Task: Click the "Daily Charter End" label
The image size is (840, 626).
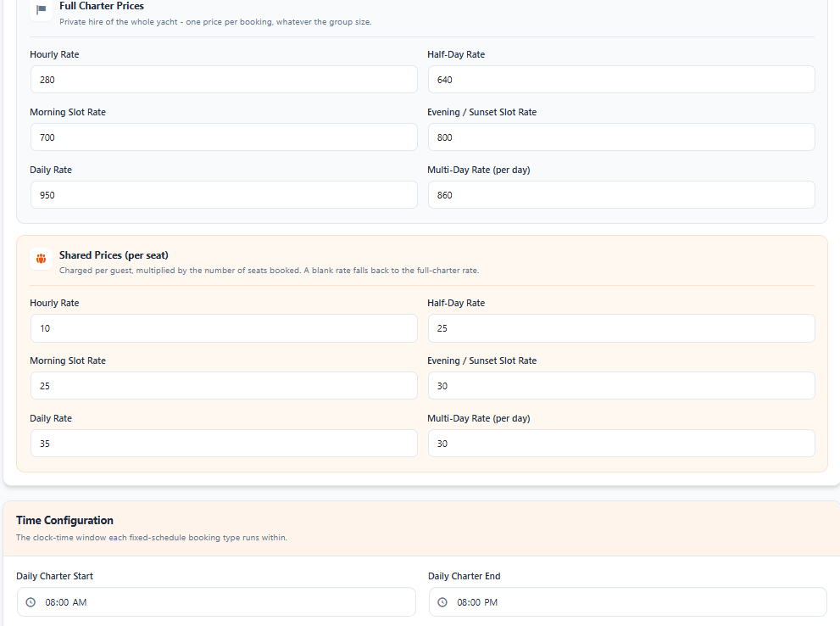Action: click(x=464, y=576)
